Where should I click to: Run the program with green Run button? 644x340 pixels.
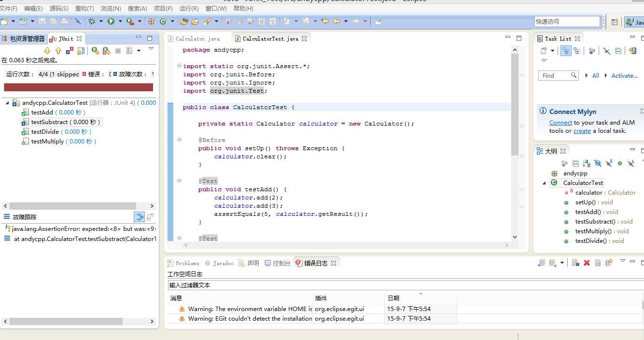click(x=111, y=21)
